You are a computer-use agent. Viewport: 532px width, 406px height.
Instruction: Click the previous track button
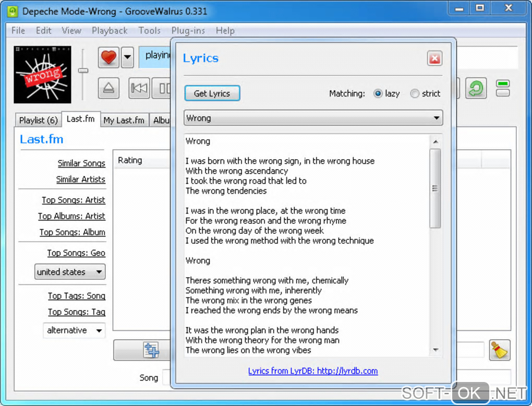[139, 88]
